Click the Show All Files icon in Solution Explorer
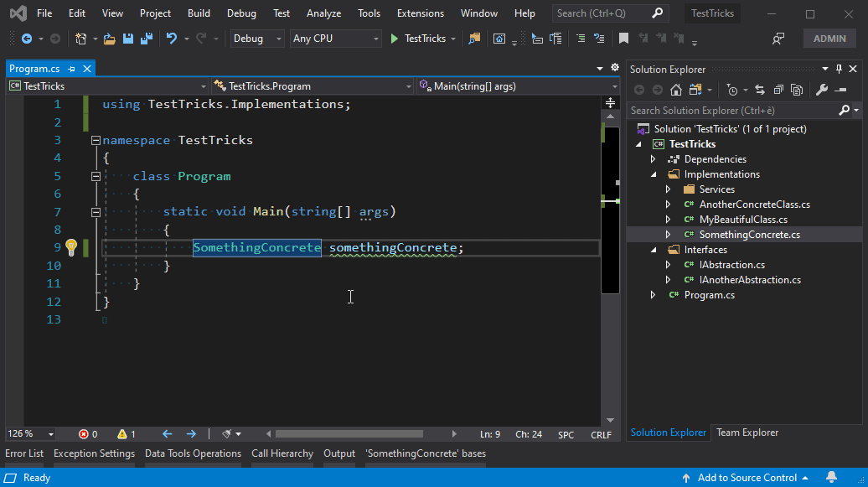The width and height of the screenshot is (868, 487). [797, 90]
